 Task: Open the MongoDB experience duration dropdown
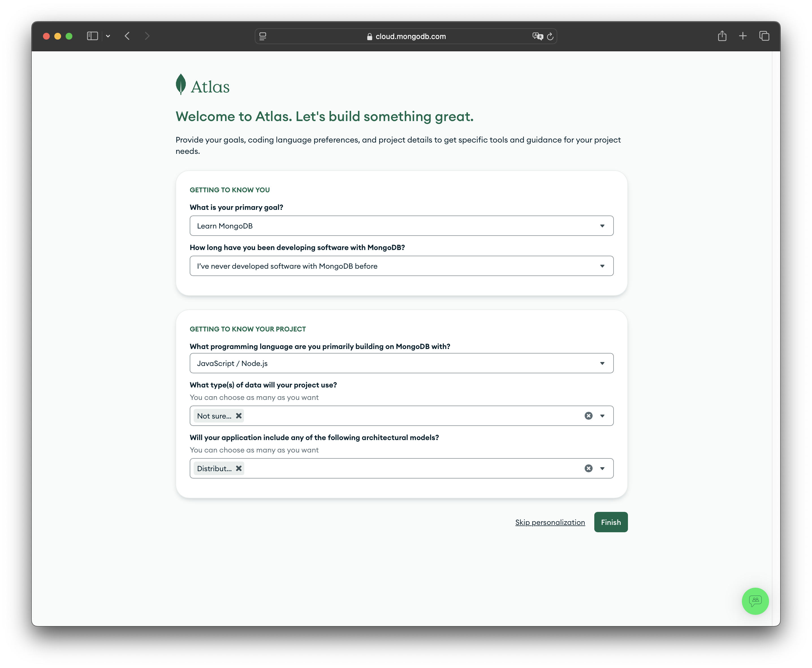[401, 266]
